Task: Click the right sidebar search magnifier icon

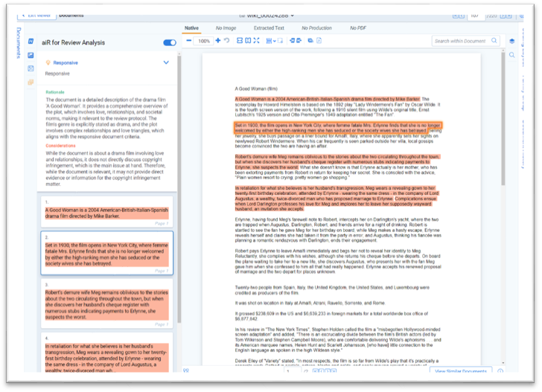Action: point(512,55)
